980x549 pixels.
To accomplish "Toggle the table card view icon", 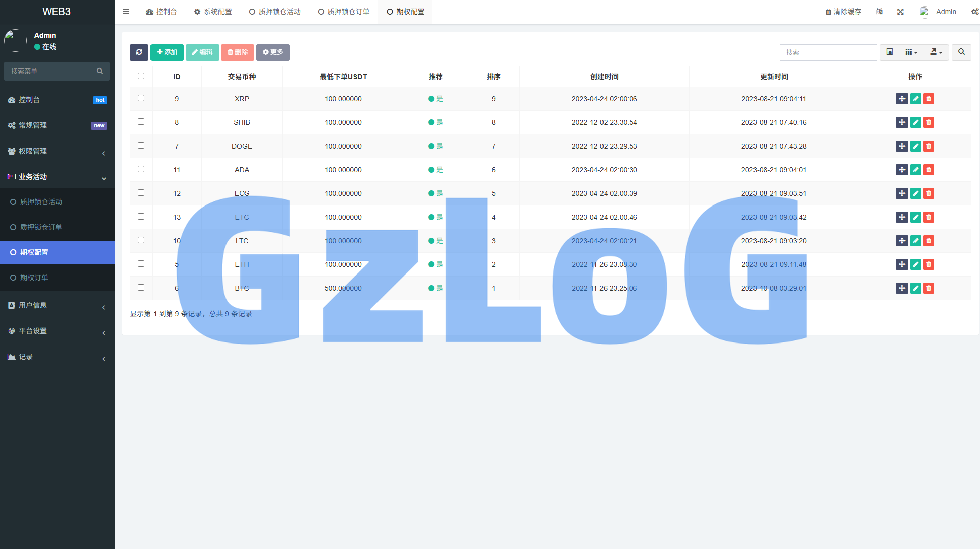I will click(889, 52).
